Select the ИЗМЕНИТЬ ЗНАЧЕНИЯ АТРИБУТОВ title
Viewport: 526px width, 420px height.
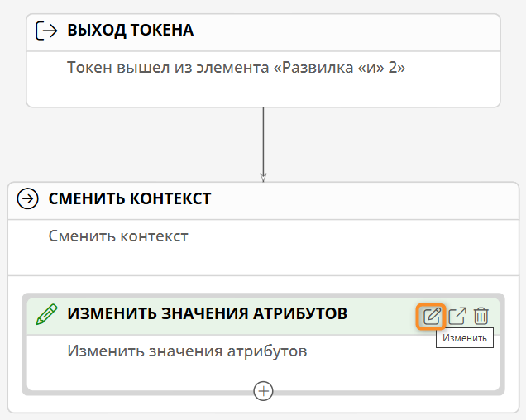pos(207,314)
